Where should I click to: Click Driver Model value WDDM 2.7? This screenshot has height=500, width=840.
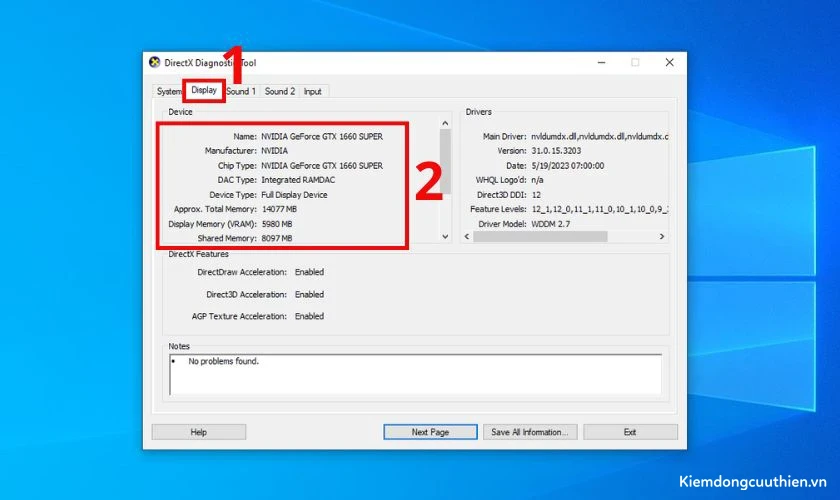[551, 224]
